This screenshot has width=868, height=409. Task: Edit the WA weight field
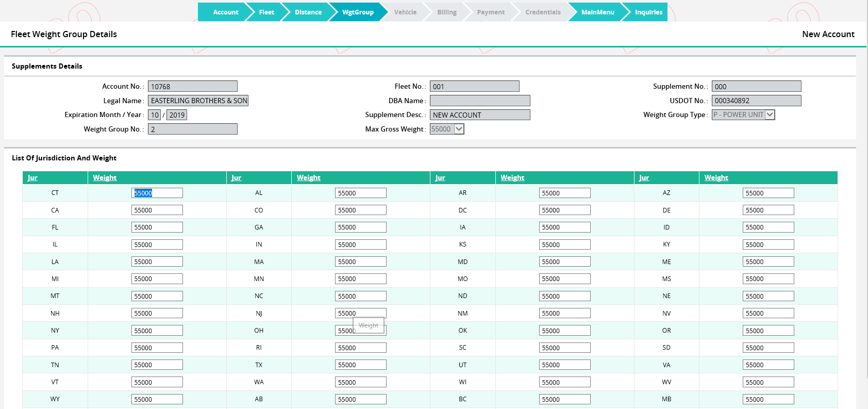[361, 382]
